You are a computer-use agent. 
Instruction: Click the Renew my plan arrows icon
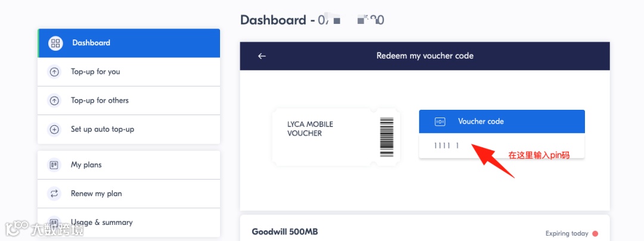[x=54, y=194]
